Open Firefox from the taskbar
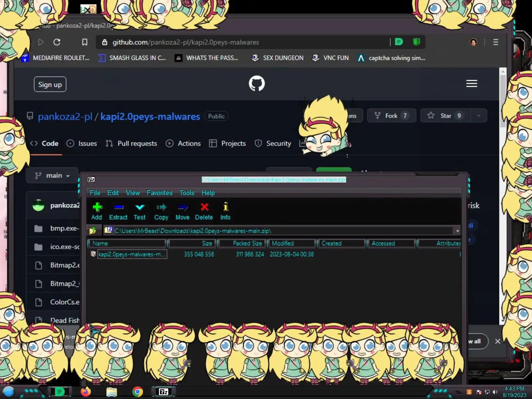The height and width of the screenshot is (399, 532). [86, 392]
